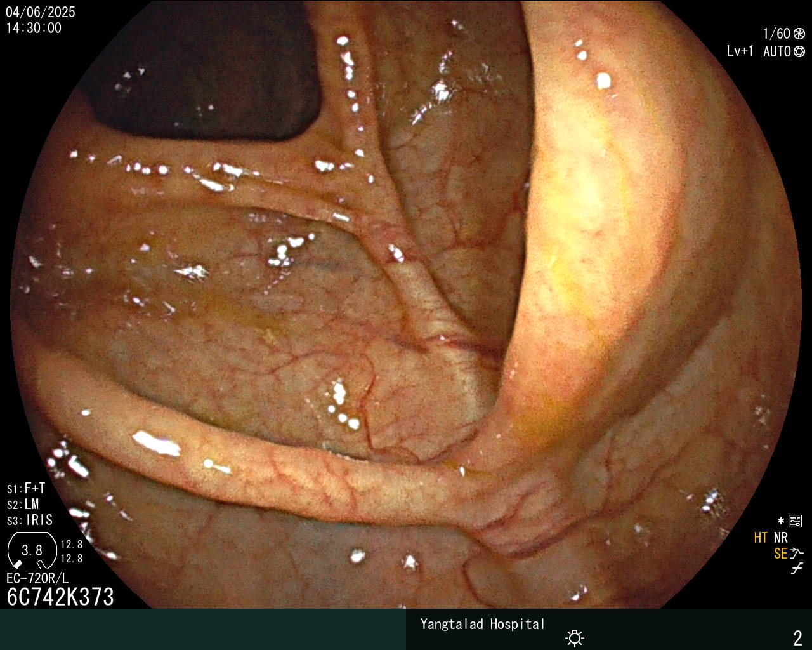Click the image counter number 2
812x650 pixels.
point(797,637)
